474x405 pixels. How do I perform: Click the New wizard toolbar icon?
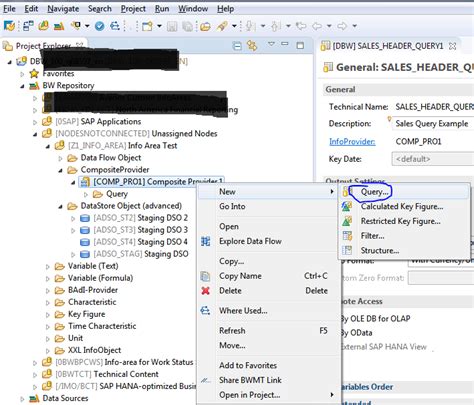pyautogui.click(x=147, y=26)
